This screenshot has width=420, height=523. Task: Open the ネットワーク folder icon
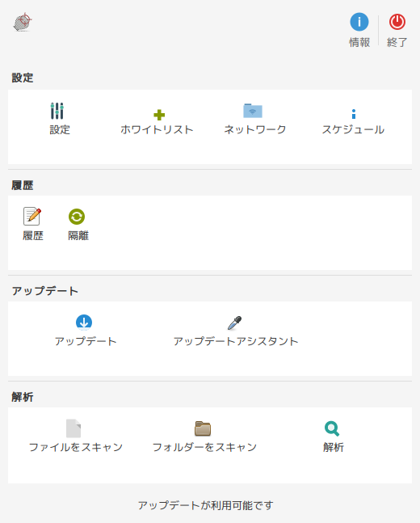point(253,111)
